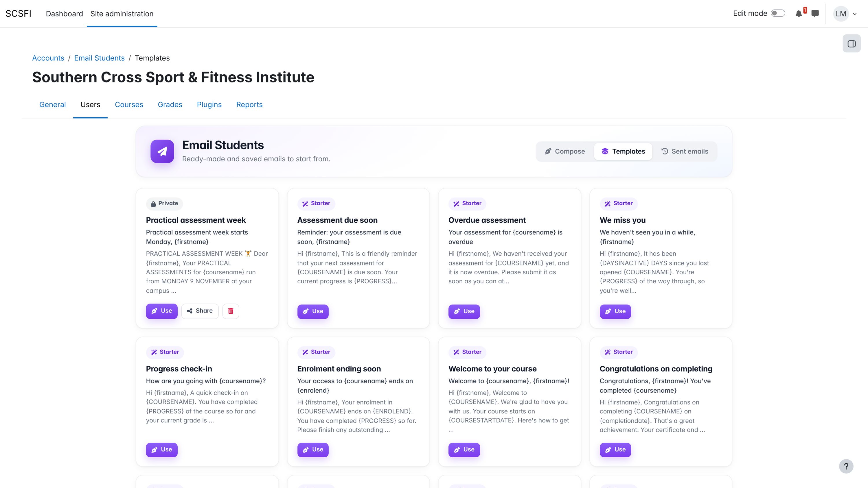Use the We miss you template
Image resolution: width=868 pixels, height=488 pixels.
coord(616,312)
